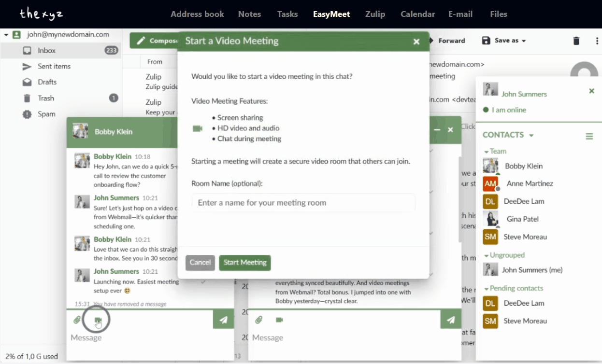Delete the email using the trash icon
This screenshot has height=364, width=602.
576,41
